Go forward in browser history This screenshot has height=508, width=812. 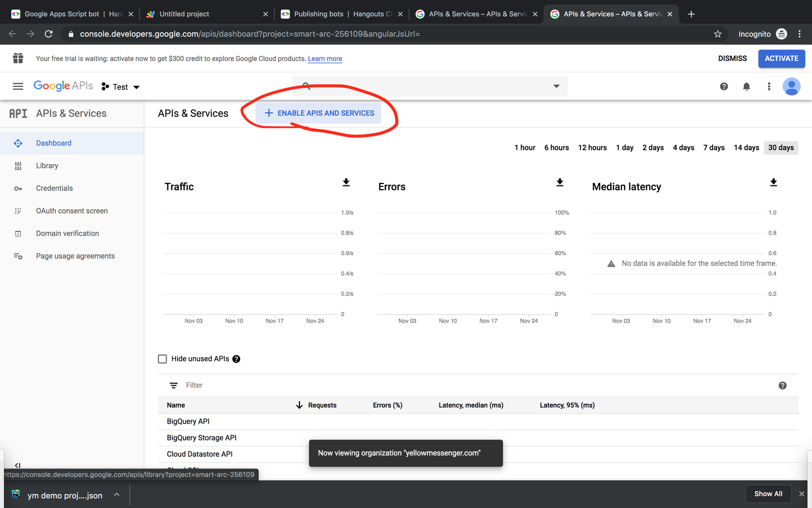[x=30, y=34]
